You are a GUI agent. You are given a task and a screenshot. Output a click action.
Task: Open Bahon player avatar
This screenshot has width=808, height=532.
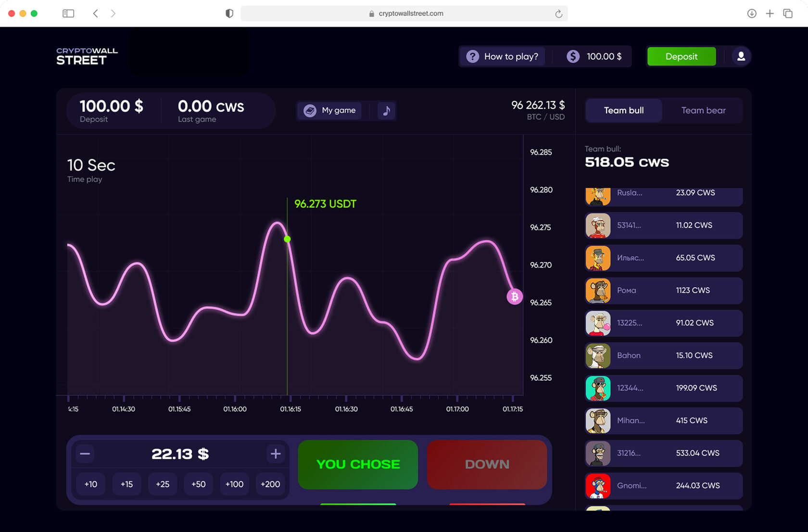click(x=598, y=356)
